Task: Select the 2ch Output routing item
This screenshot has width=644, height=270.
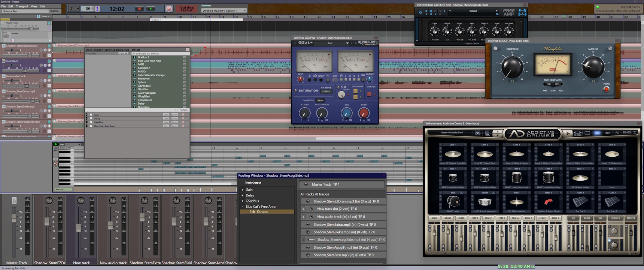Action: point(267,212)
